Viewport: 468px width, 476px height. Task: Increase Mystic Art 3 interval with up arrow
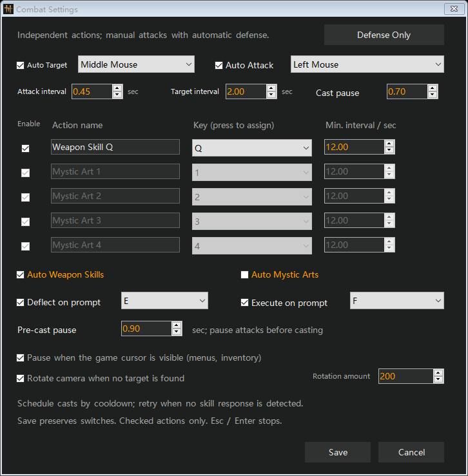click(389, 217)
